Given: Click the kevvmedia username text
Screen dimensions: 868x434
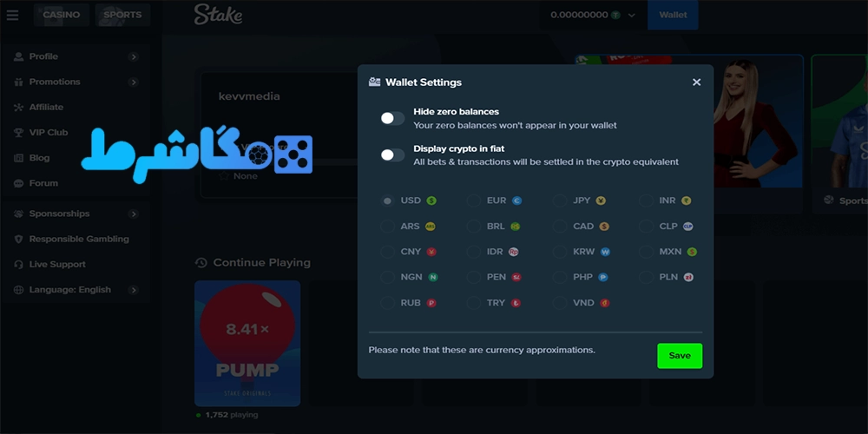Looking at the screenshot, I should 249,96.
